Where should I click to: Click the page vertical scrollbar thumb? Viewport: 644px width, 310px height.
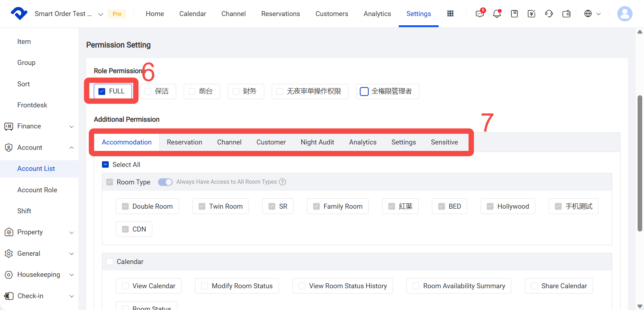coord(640,163)
